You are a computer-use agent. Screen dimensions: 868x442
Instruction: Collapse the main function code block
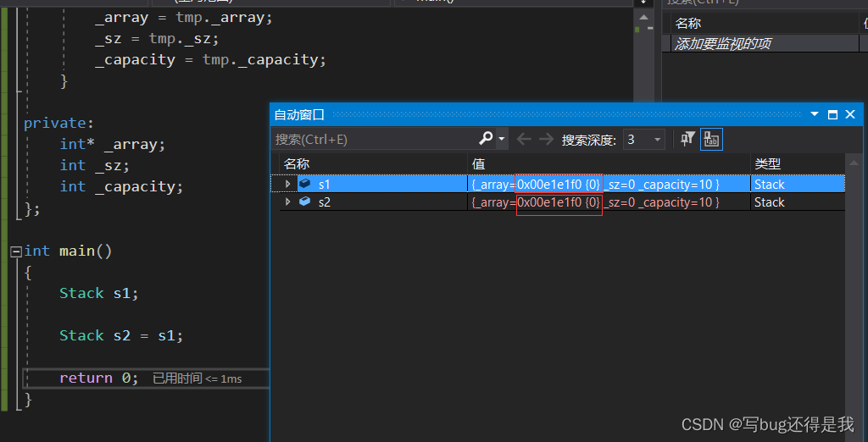15,251
